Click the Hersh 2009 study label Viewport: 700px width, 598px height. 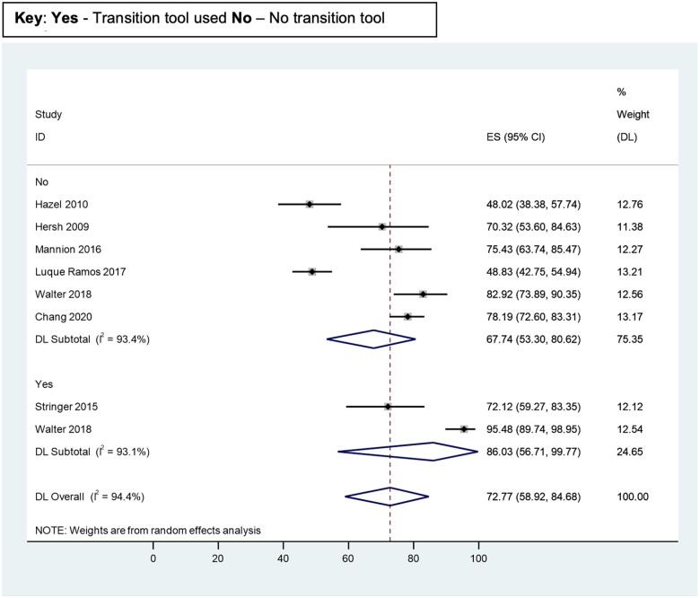click(x=61, y=226)
